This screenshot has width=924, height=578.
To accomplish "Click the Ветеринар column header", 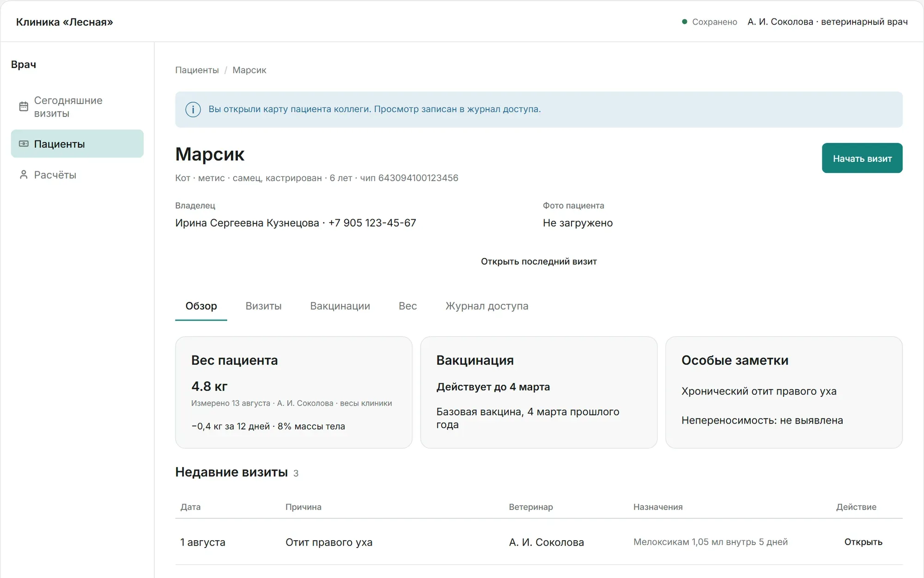I will tap(531, 507).
